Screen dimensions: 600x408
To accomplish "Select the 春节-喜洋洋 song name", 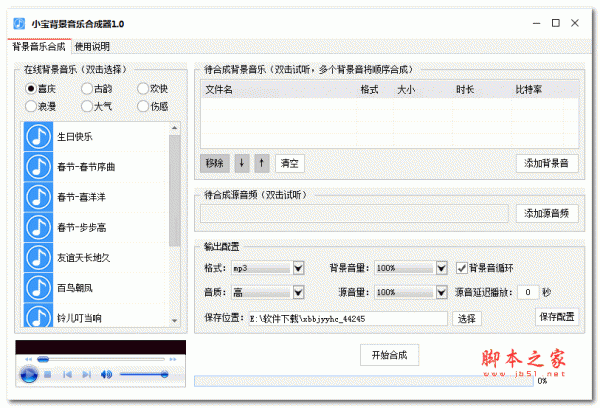I will [x=81, y=197].
